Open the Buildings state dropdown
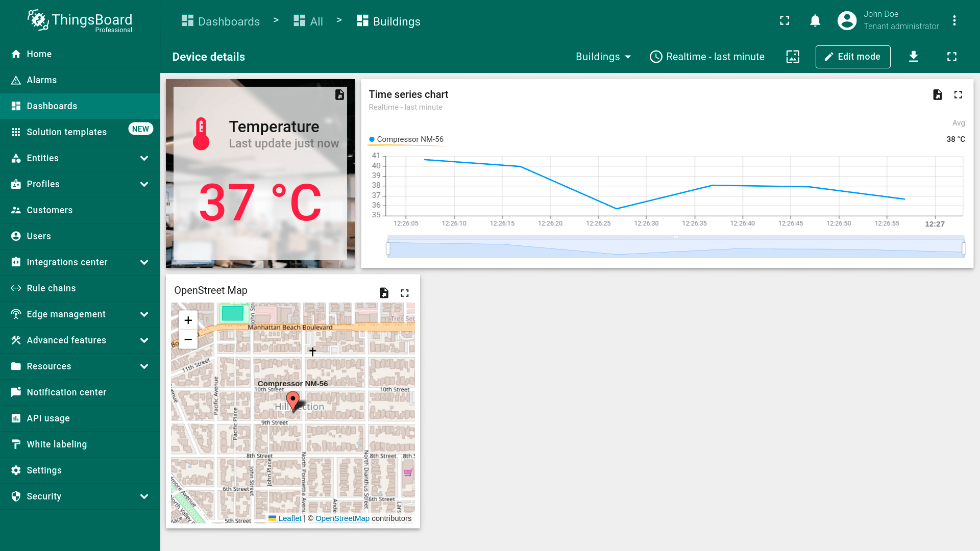Image resolution: width=980 pixels, height=551 pixels. (603, 57)
